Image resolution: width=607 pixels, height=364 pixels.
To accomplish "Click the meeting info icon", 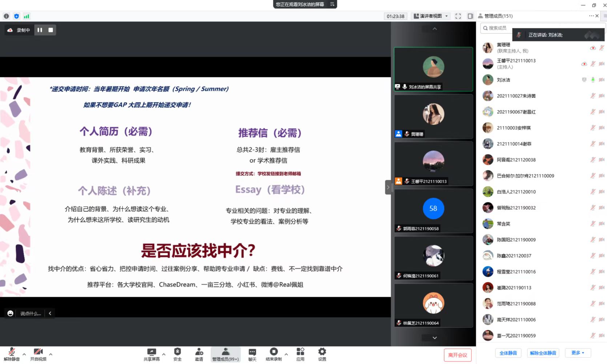I will point(6,16).
